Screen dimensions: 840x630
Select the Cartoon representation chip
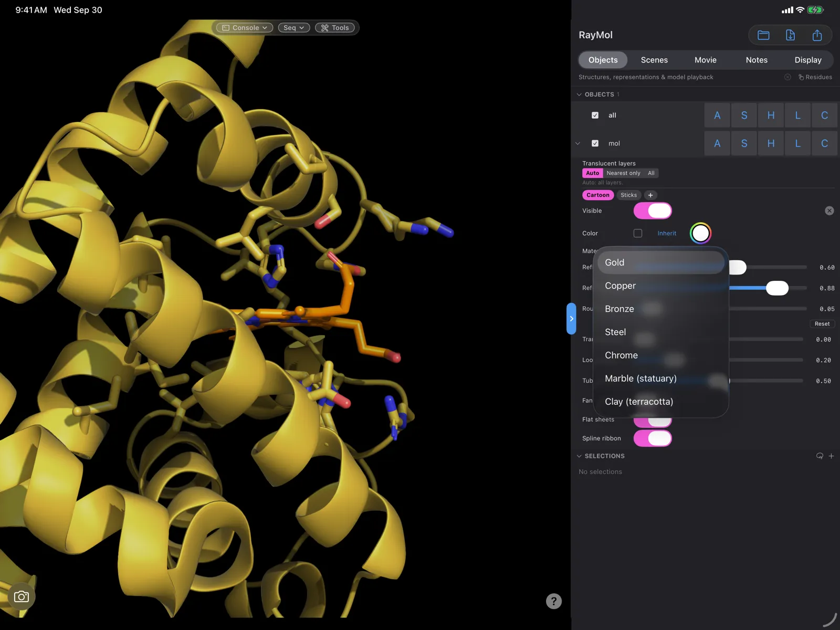pyautogui.click(x=598, y=195)
